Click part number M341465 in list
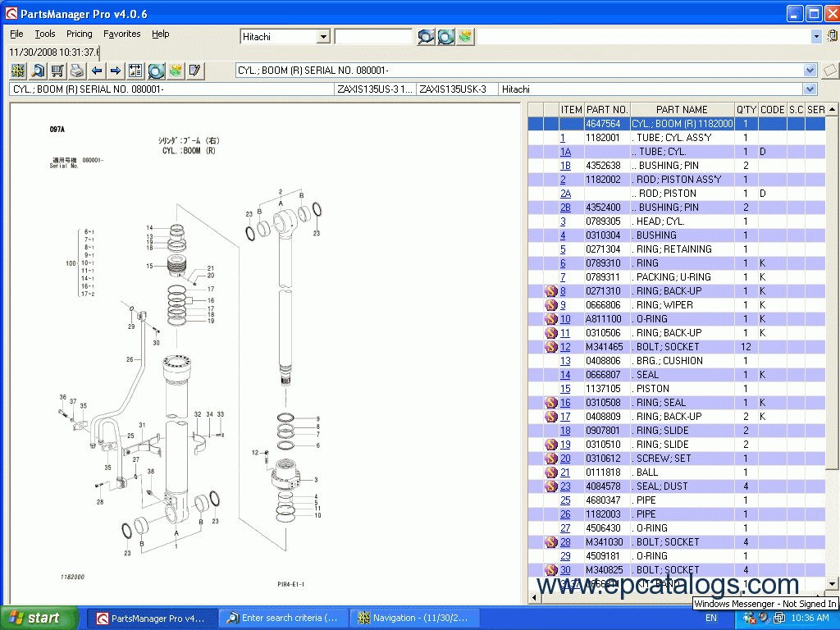 coord(605,347)
